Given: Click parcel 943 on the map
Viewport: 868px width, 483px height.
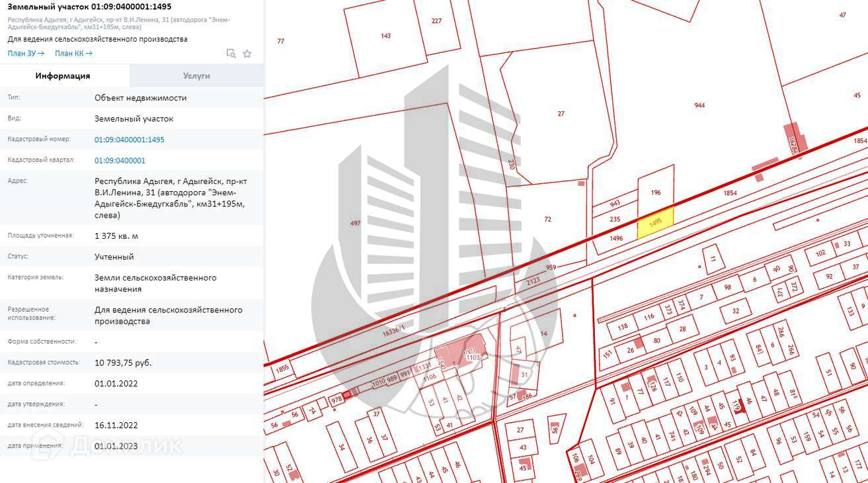Looking at the screenshot, I should click(x=615, y=203).
